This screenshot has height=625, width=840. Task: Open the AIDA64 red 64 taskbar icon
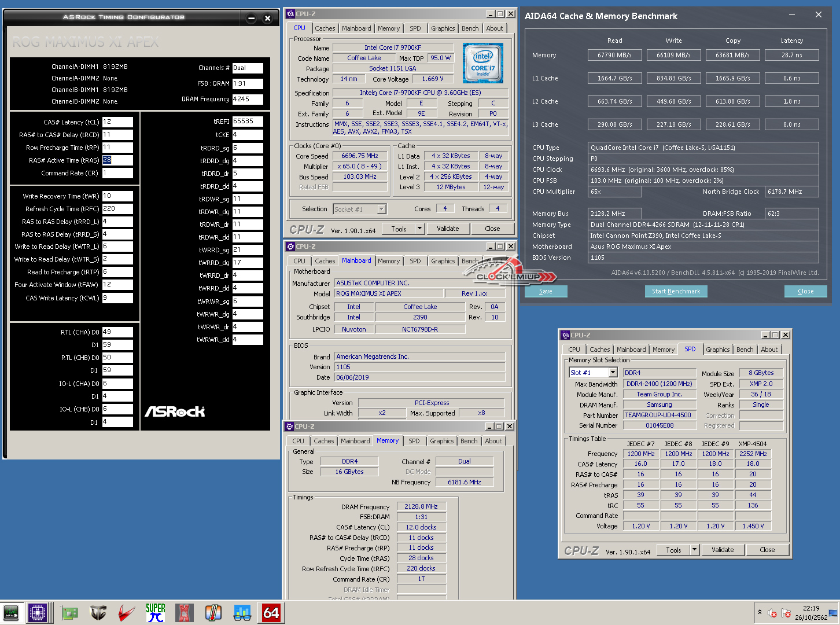click(x=271, y=612)
